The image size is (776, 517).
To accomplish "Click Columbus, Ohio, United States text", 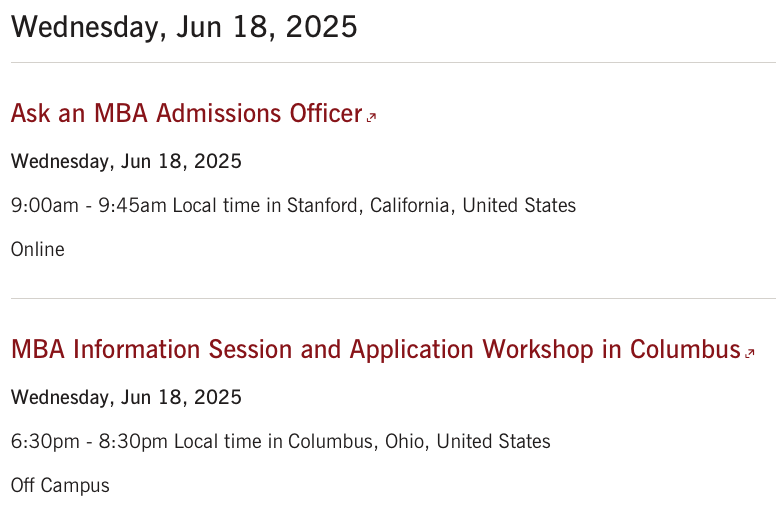I will (x=419, y=441).
